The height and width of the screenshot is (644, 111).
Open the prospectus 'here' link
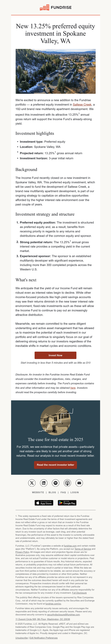click(x=73, y=388)
